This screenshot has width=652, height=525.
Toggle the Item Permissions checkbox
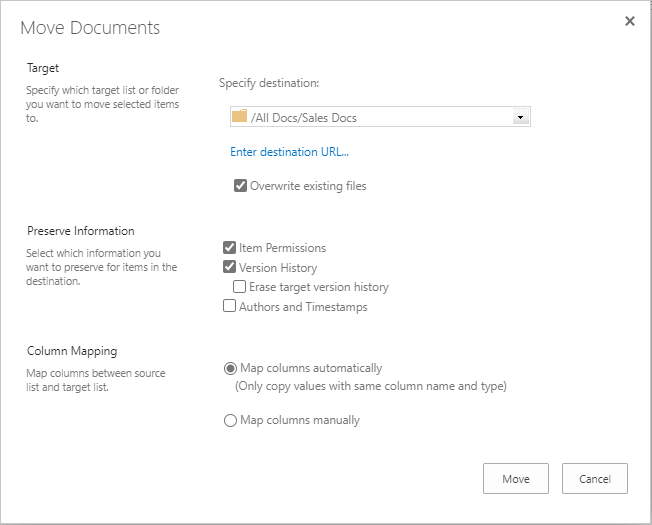230,247
